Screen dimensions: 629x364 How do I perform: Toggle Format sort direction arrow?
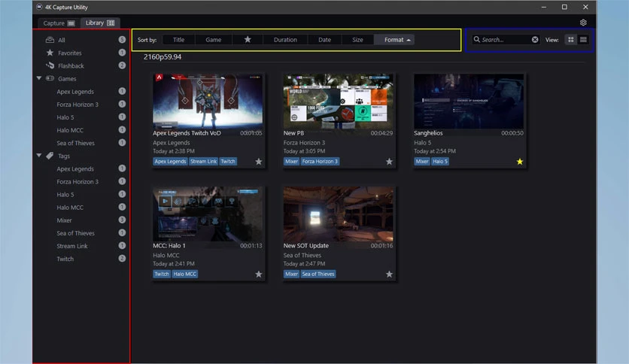coord(409,40)
